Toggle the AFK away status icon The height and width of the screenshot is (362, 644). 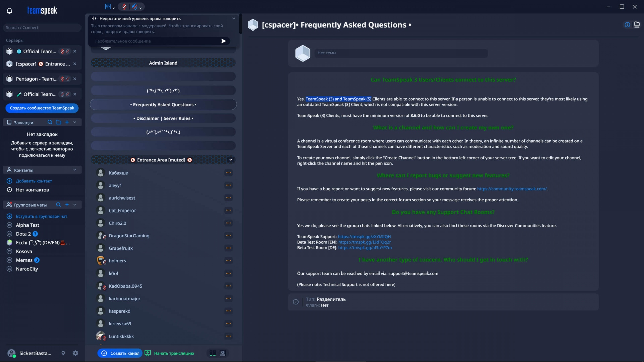[108, 7]
